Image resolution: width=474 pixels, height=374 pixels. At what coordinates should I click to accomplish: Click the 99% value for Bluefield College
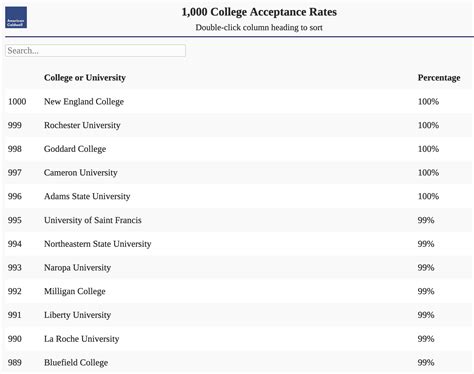click(426, 362)
